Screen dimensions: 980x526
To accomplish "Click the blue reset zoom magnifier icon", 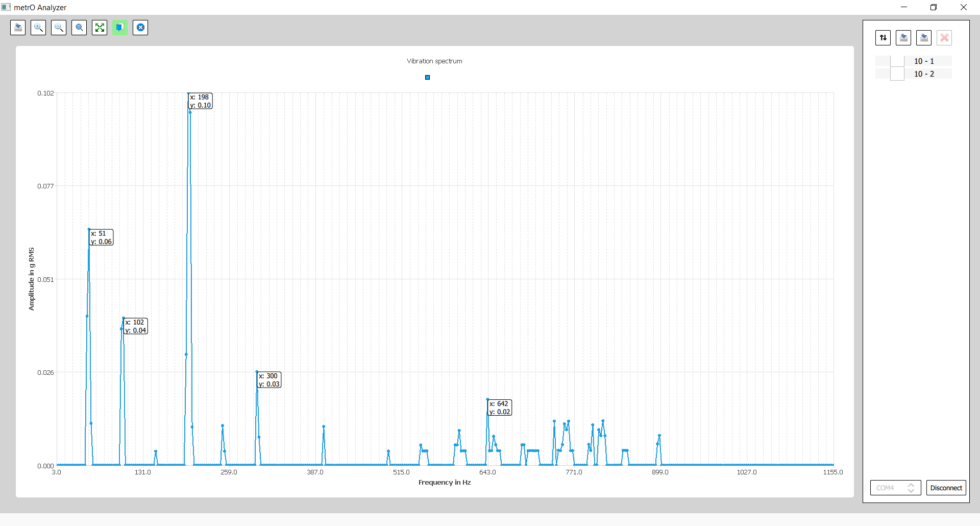I will 79,28.
